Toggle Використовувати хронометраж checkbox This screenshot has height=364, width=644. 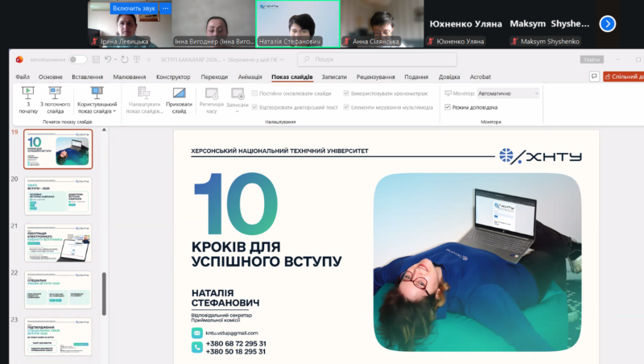pyautogui.click(x=347, y=93)
